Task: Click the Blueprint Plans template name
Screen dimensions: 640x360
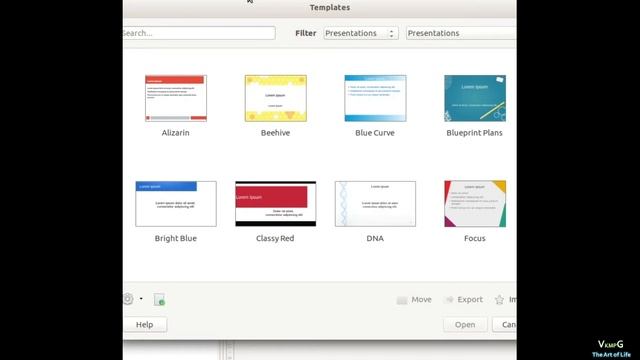Action: point(474,133)
